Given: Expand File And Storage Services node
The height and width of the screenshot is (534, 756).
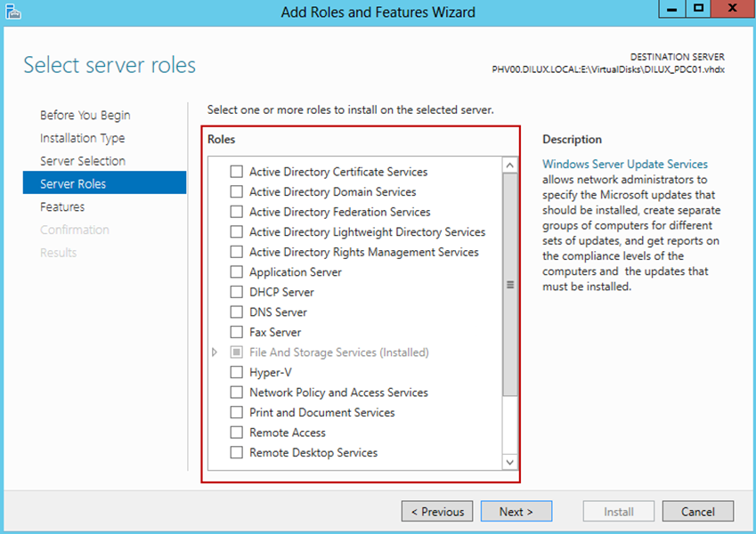Looking at the screenshot, I should point(215,352).
